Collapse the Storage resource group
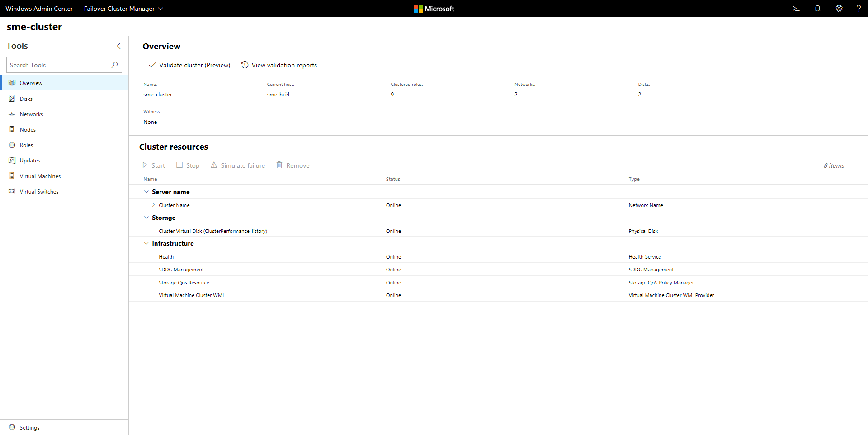Image resolution: width=868 pixels, height=435 pixels. 146,217
